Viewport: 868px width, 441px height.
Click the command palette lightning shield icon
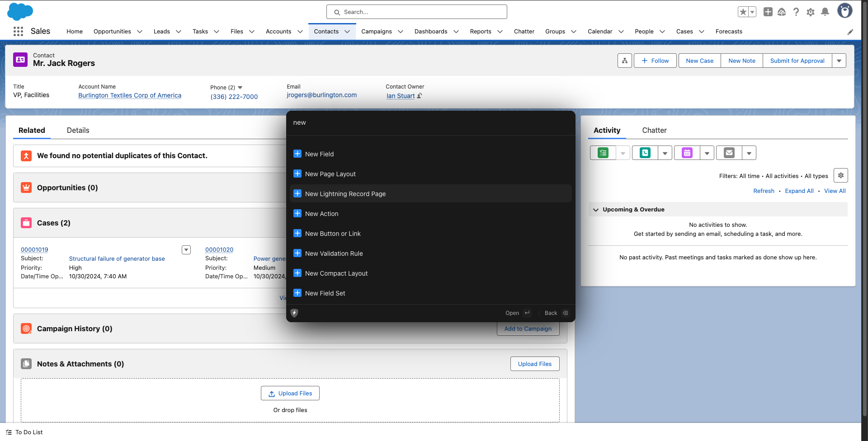tap(294, 313)
